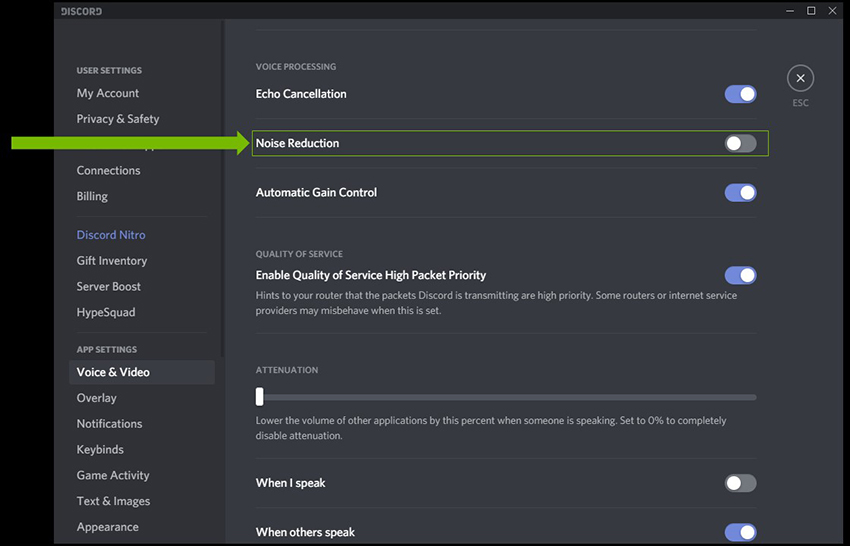Image resolution: width=850 pixels, height=546 pixels.
Task: Minimize the Discord window
Action: pyautogui.click(x=787, y=11)
